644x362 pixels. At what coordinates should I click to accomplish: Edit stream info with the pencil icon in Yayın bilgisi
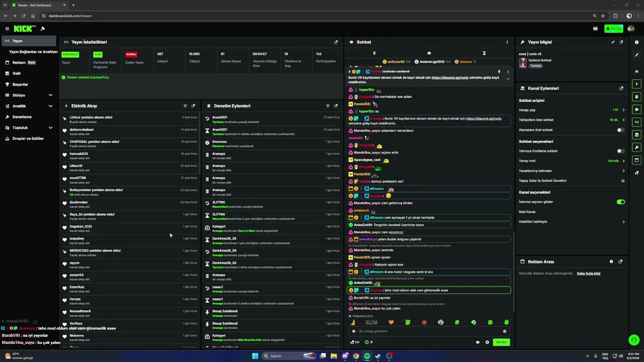point(613,42)
